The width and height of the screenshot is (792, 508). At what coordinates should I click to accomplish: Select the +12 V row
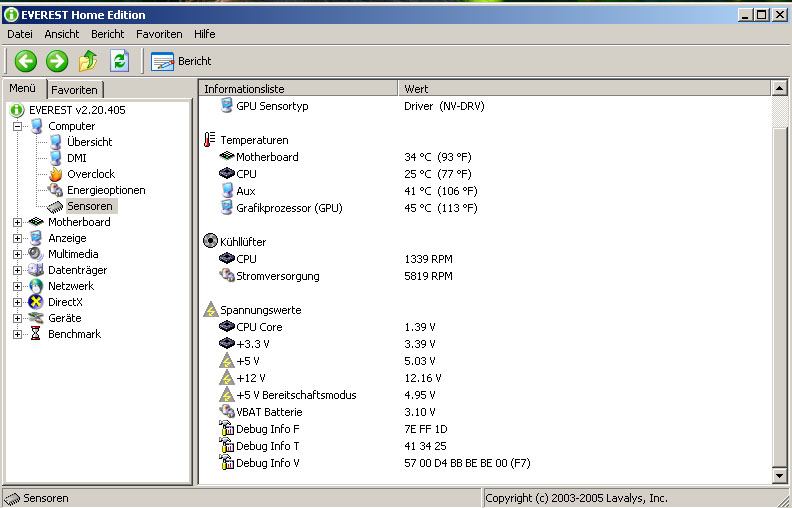(485, 378)
